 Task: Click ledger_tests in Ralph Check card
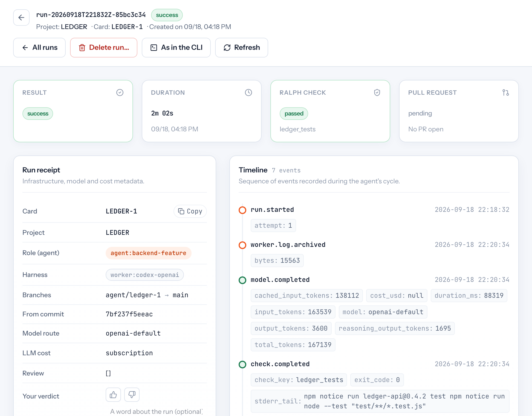[x=297, y=129]
